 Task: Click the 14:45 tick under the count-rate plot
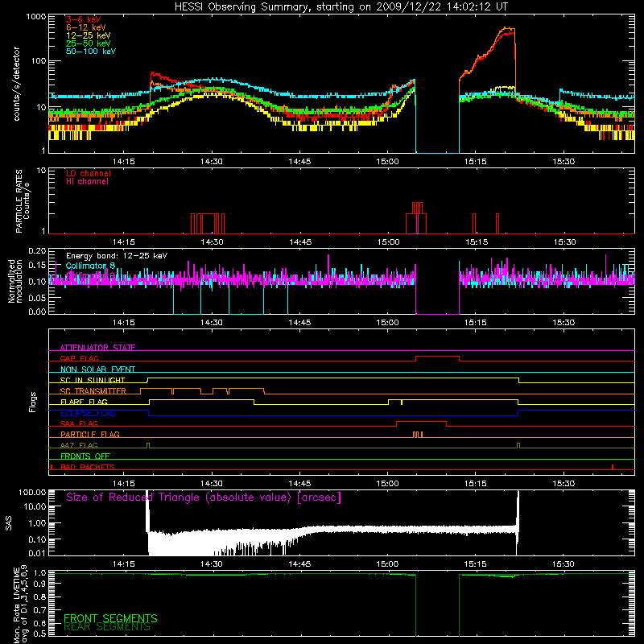pyautogui.click(x=299, y=162)
